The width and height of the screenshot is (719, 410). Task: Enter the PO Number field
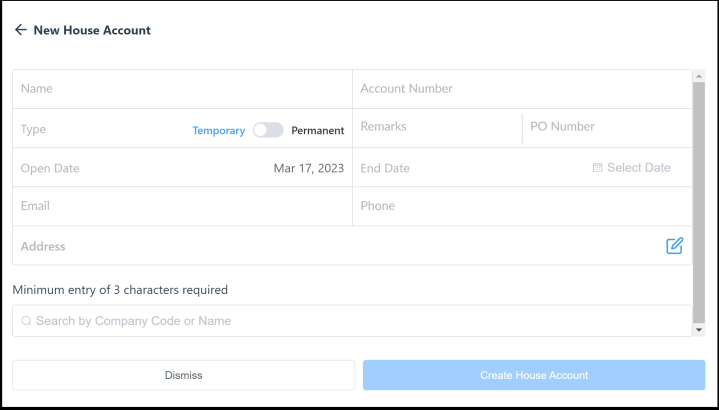[606, 127]
